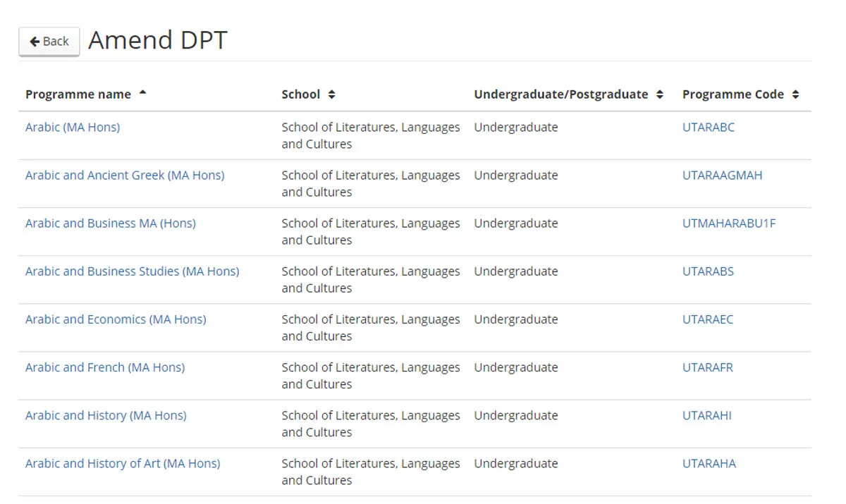
Task: Click the Back button
Action: coord(48,41)
